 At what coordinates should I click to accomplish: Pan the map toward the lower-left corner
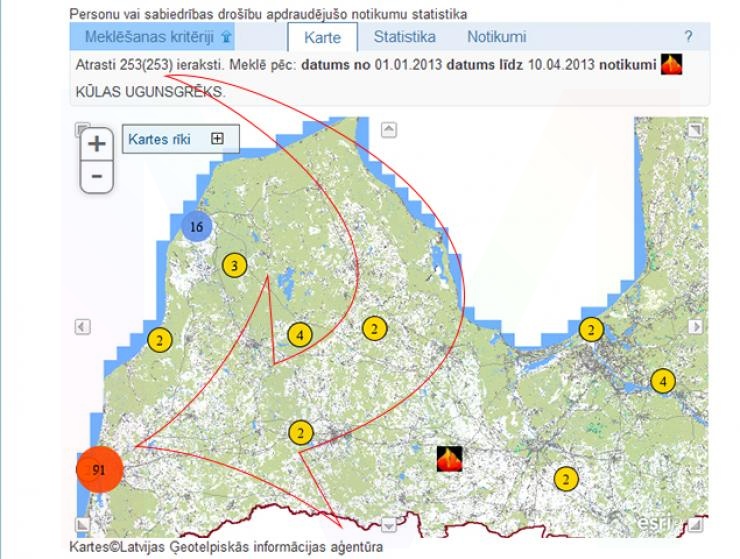pos(83,524)
